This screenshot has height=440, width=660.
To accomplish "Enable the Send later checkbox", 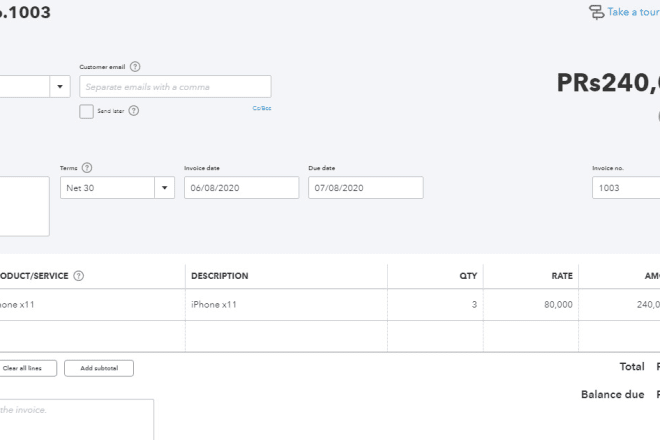I will pos(86,112).
